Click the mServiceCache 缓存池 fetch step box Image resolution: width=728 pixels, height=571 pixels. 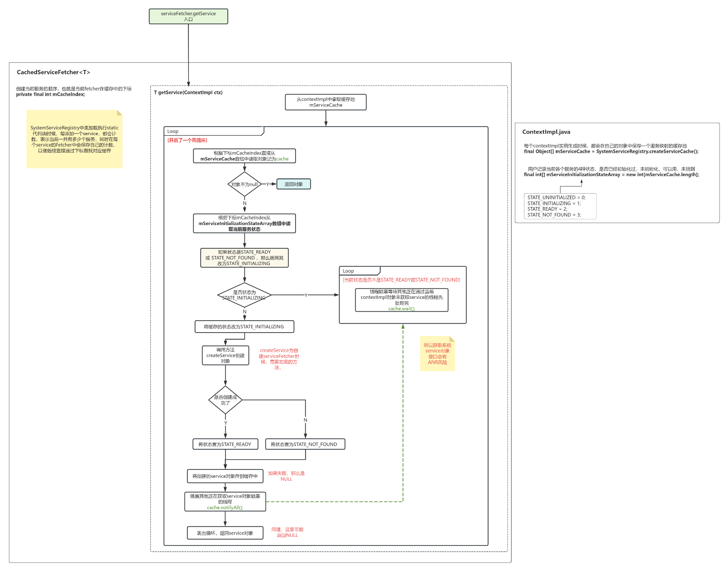coord(325,102)
